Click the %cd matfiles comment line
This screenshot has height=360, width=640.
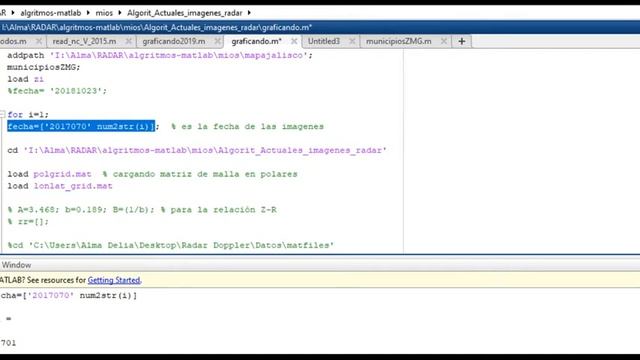[x=171, y=245]
